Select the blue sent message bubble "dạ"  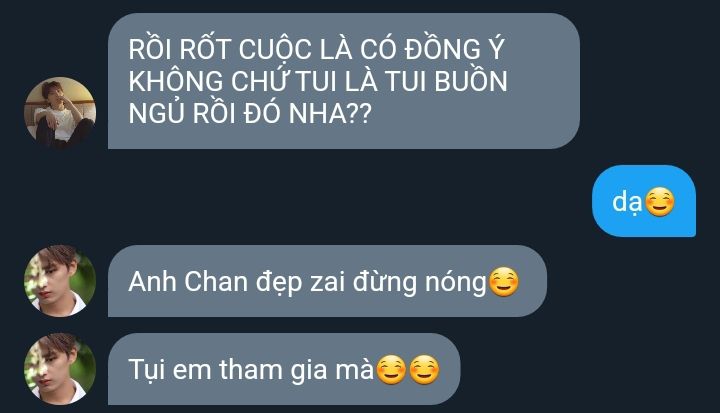644,201
